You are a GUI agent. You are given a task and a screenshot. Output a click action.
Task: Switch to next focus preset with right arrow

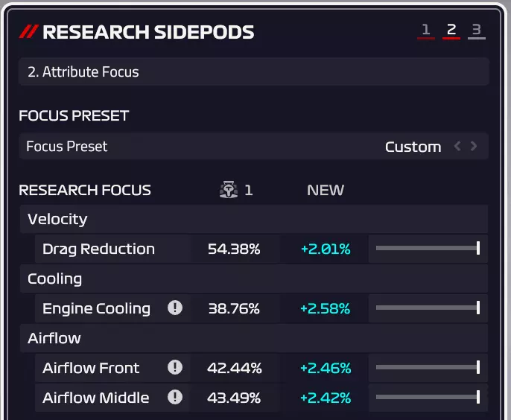474,147
